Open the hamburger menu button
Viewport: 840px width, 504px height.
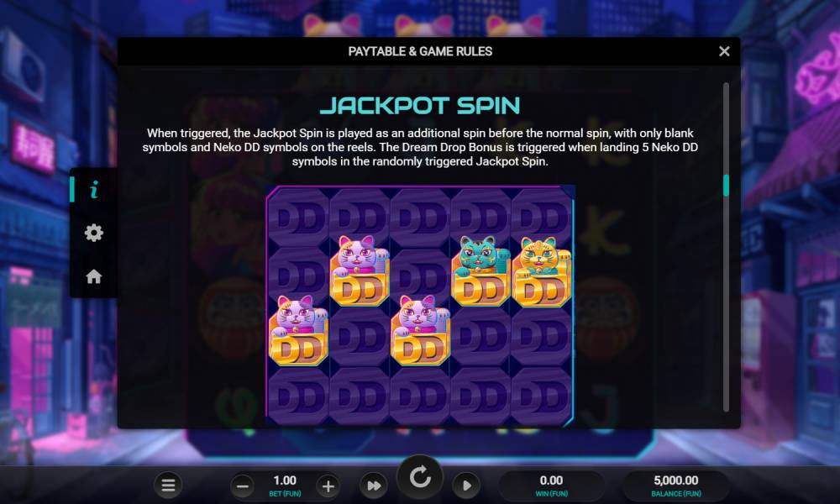[168, 486]
